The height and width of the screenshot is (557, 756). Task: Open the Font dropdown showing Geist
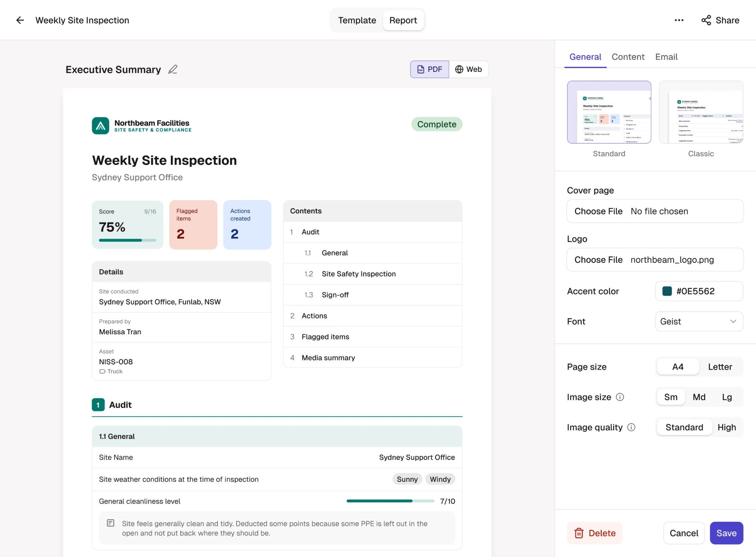click(699, 321)
